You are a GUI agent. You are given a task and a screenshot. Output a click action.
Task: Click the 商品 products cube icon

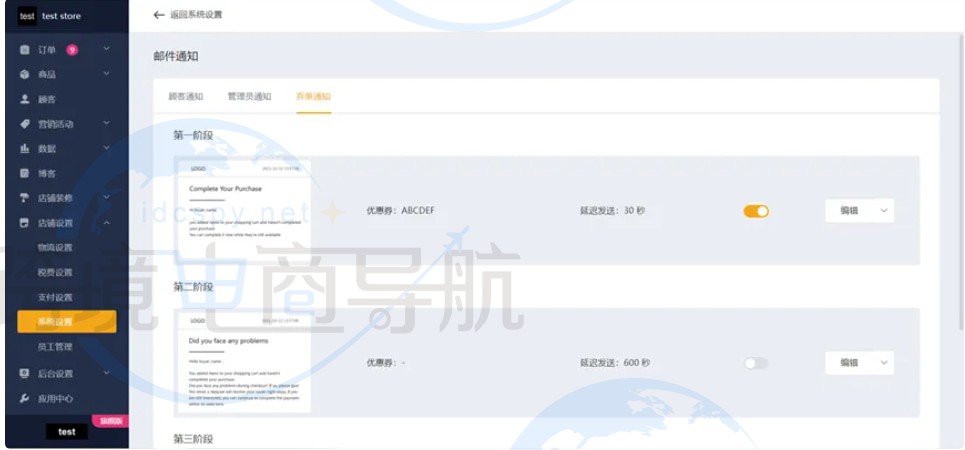click(25, 74)
